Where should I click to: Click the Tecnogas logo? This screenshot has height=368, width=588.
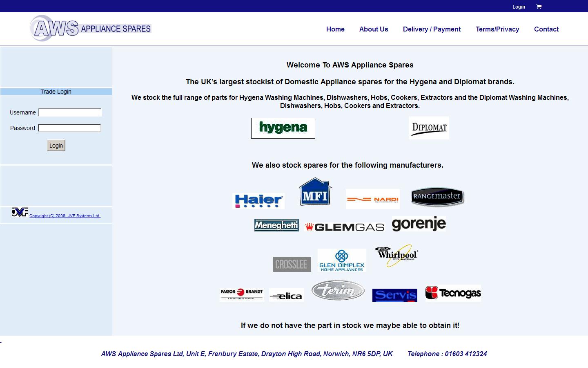click(x=453, y=293)
